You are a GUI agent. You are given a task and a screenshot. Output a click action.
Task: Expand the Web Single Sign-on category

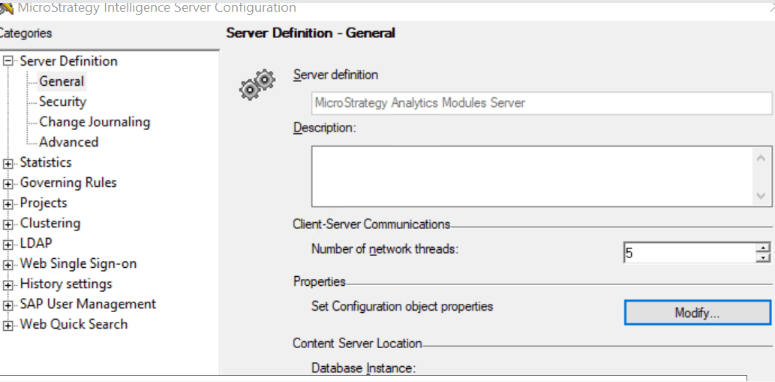click(8, 265)
